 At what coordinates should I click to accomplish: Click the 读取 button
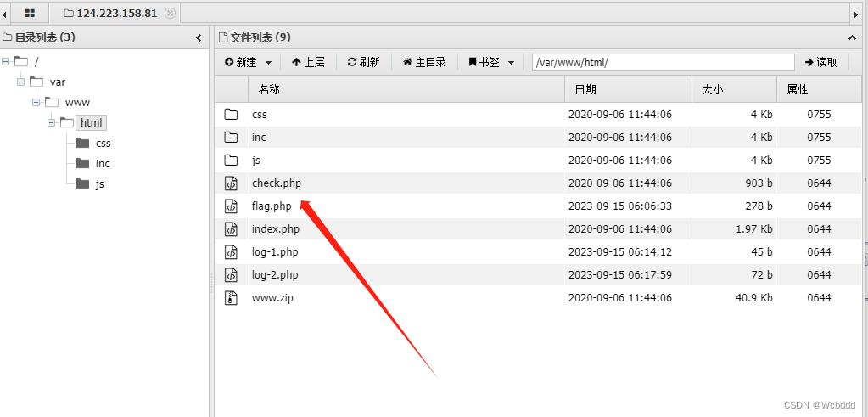821,63
